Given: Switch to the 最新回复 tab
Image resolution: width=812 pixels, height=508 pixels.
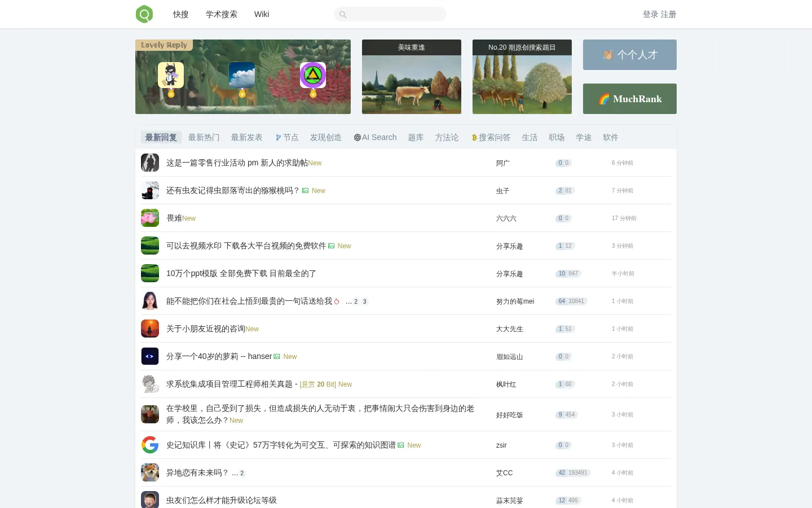Looking at the screenshot, I should 161,137.
